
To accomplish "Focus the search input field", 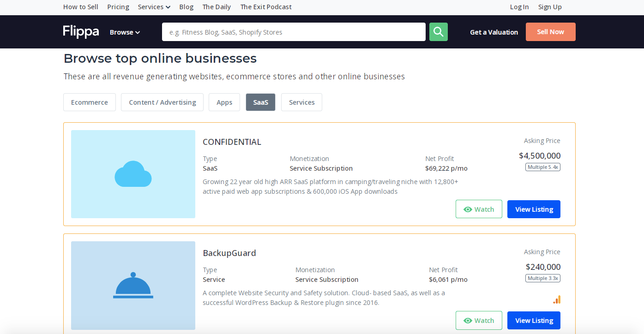I will [294, 32].
